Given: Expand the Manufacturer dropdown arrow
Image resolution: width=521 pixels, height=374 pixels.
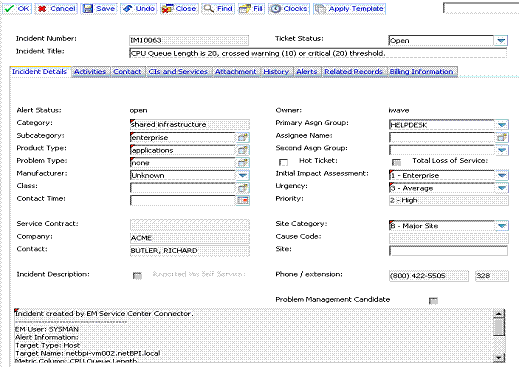Looking at the screenshot, I should tap(243, 175).
